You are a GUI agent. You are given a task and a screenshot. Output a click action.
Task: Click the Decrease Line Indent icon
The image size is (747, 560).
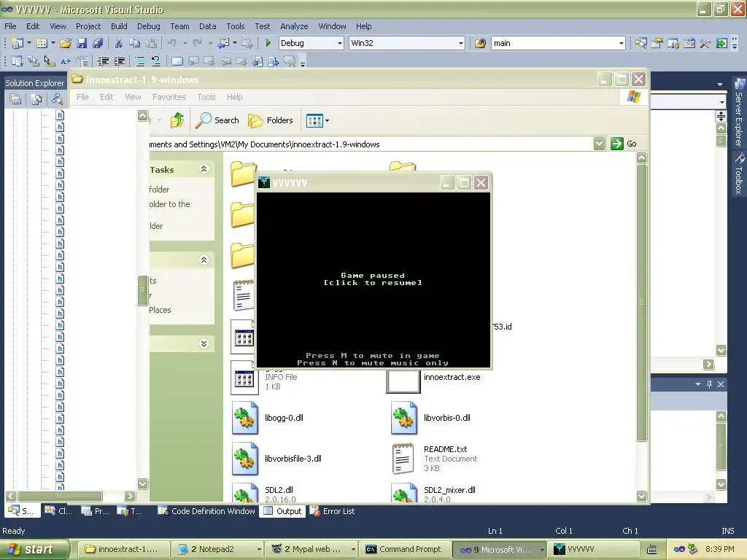tap(103, 61)
